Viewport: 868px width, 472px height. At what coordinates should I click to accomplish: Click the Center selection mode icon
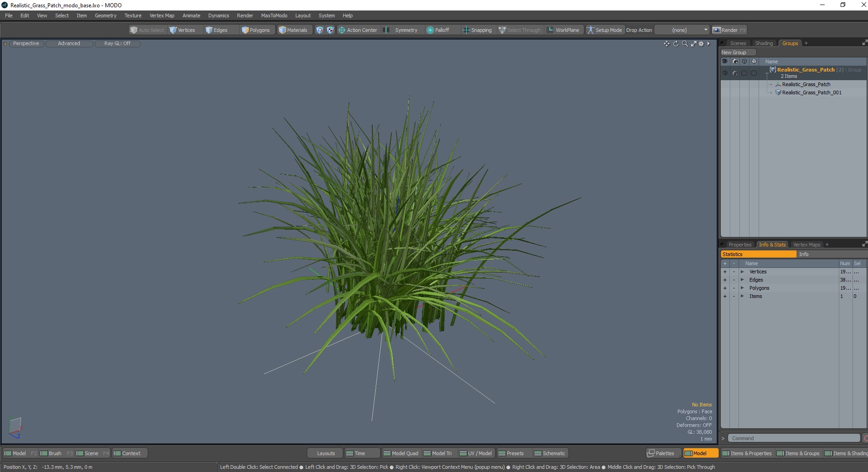[331, 30]
